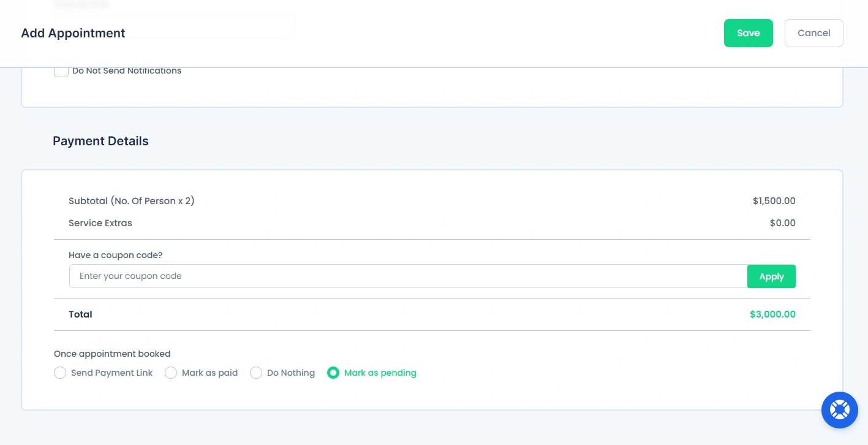Click the Once appointment booked label
This screenshot has width=868, height=445.
112,354
